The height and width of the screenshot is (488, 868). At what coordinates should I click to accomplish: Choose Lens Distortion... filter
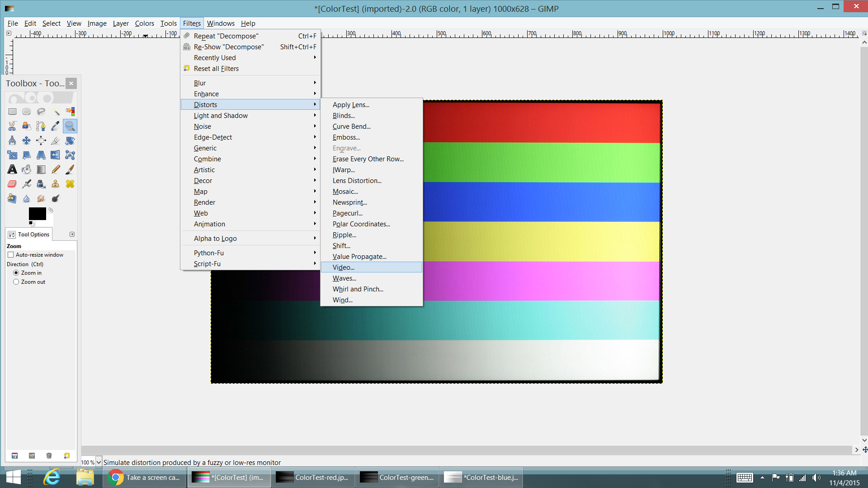372,180
